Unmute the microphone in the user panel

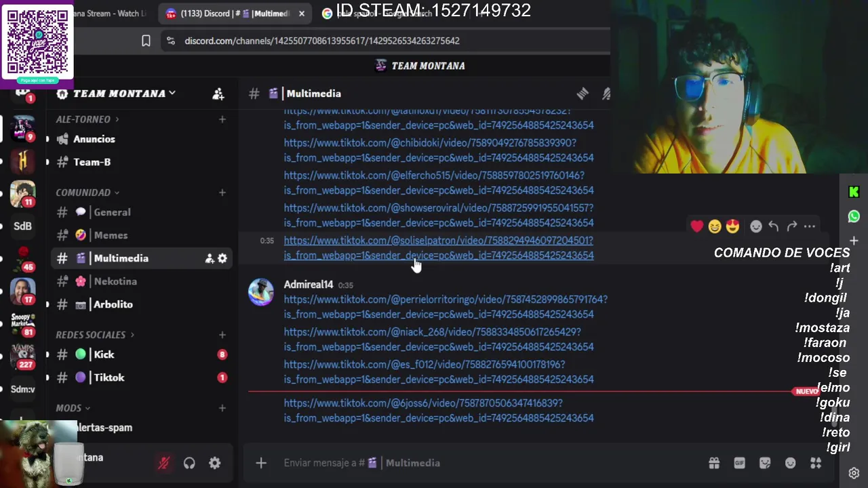(163, 463)
